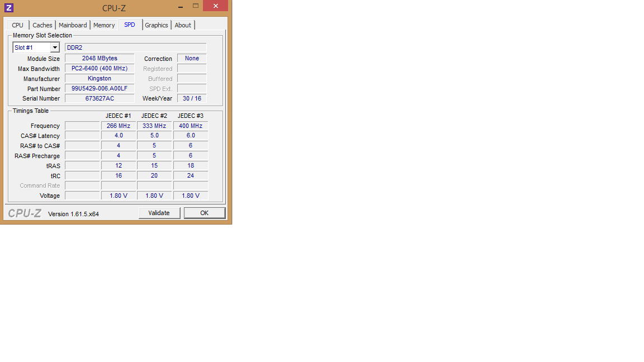Show the Graphics tab
644x362 pixels.
[157, 25]
